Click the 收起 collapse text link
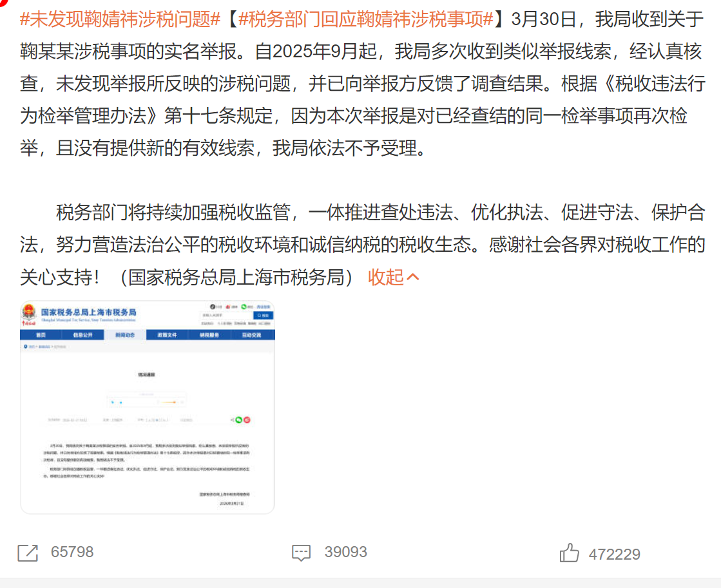721x588 pixels. (386, 278)
